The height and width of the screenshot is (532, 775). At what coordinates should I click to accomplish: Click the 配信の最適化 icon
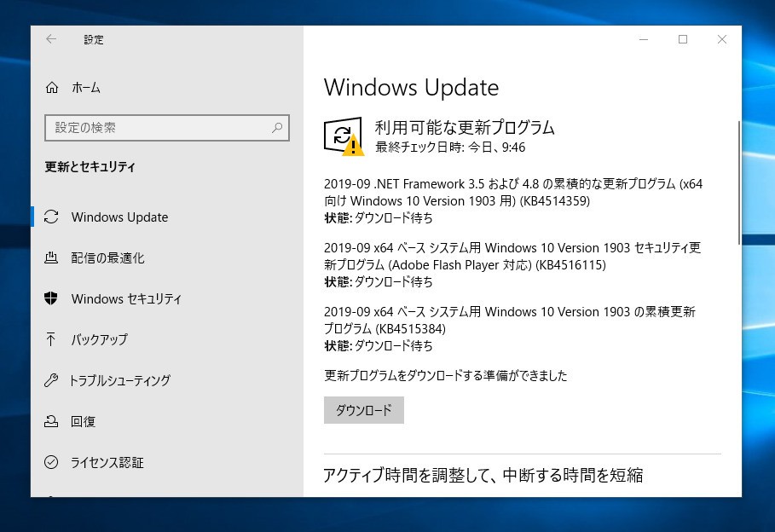51,257
